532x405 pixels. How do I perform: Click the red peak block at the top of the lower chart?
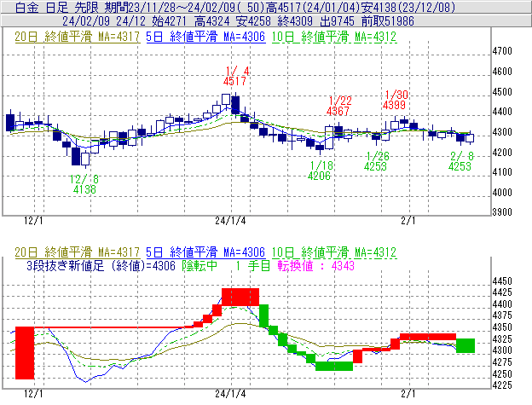coord(240,297)
